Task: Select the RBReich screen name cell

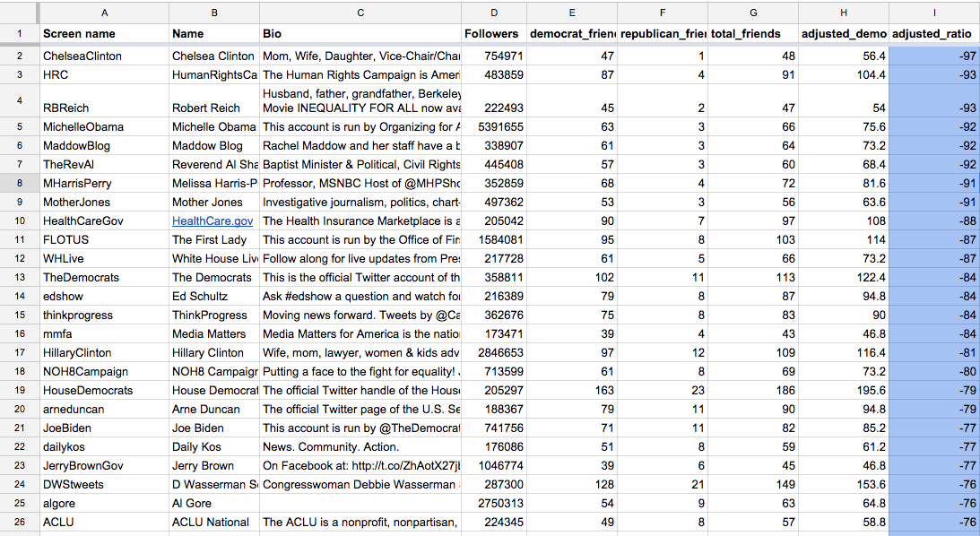Action: [x=104, y=100]
